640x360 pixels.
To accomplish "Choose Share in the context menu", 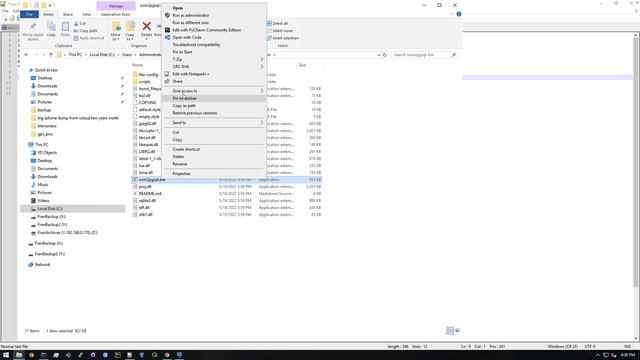I will (214, 81).
